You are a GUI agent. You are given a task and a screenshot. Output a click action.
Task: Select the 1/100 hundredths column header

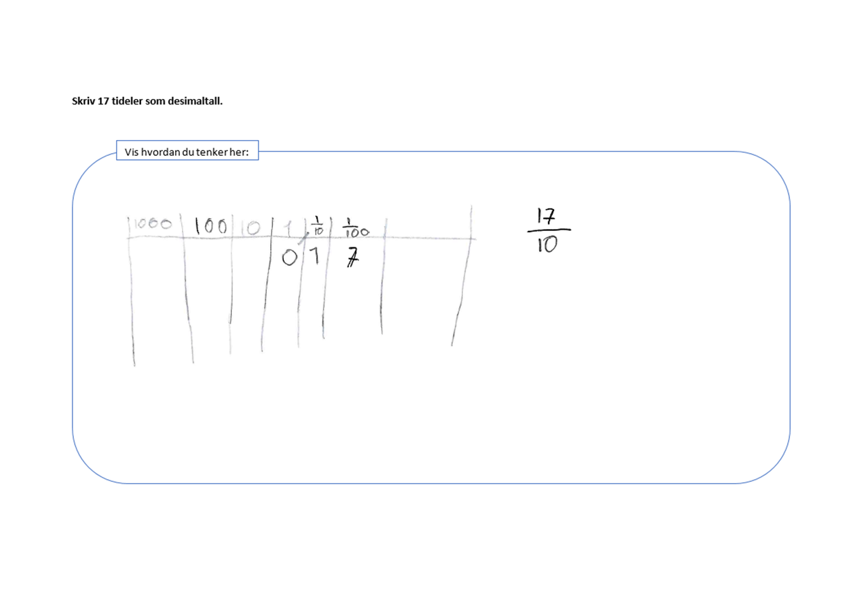pyautogui.click(x=354, y=228)
